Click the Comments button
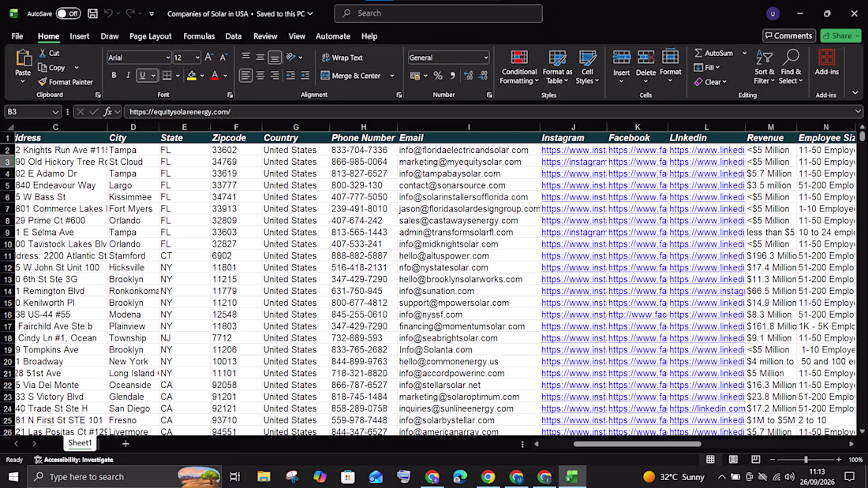This screenshot has width=868, height=488. coord(789,36)
